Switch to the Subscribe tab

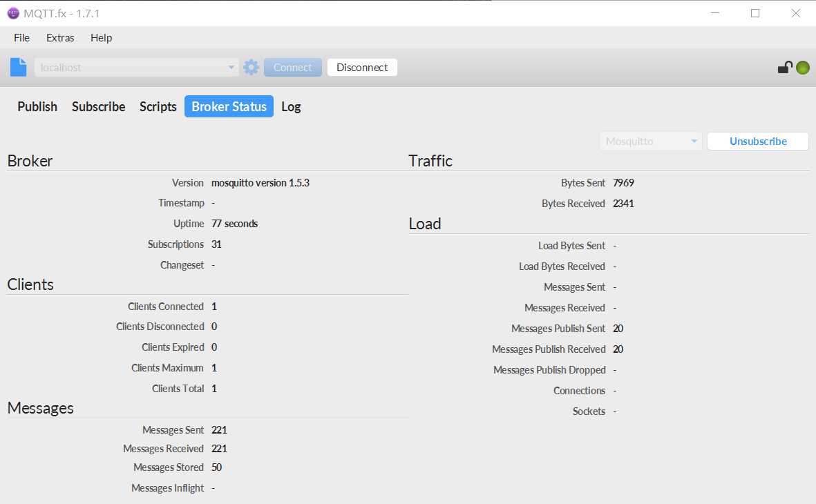(x=98, y=106)
